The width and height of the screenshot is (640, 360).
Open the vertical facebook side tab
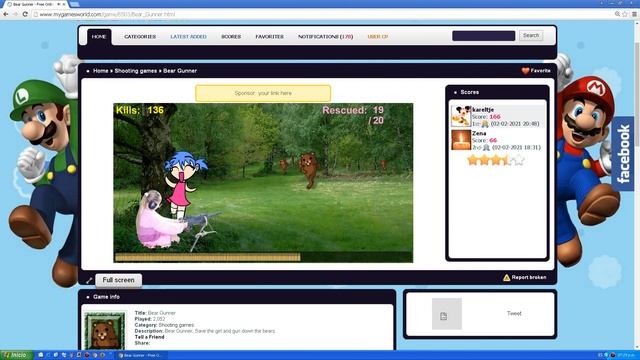[623, 153]
